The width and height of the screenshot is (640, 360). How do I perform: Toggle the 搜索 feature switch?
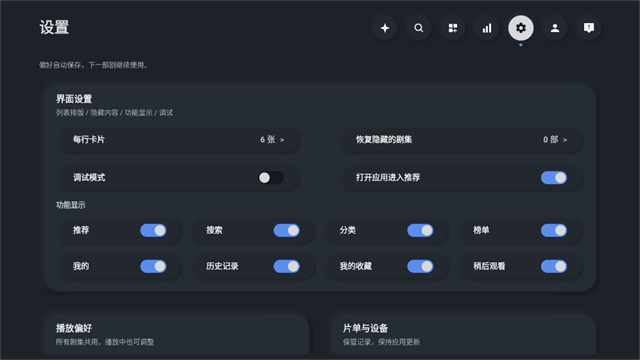287,230
